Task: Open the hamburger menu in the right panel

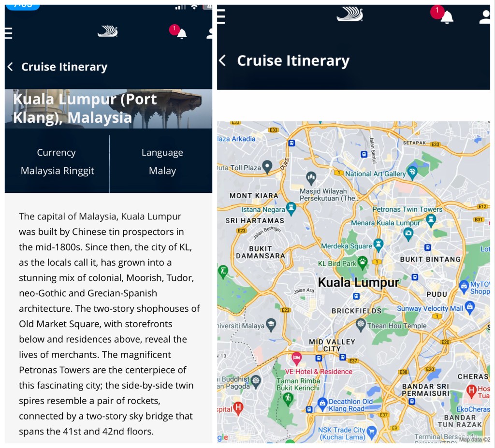Action: tap(221, 16)
